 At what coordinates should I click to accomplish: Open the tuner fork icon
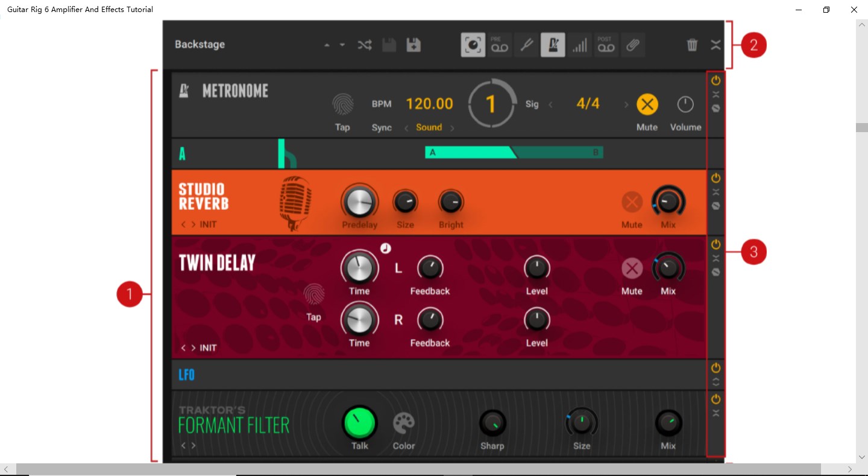526,45
